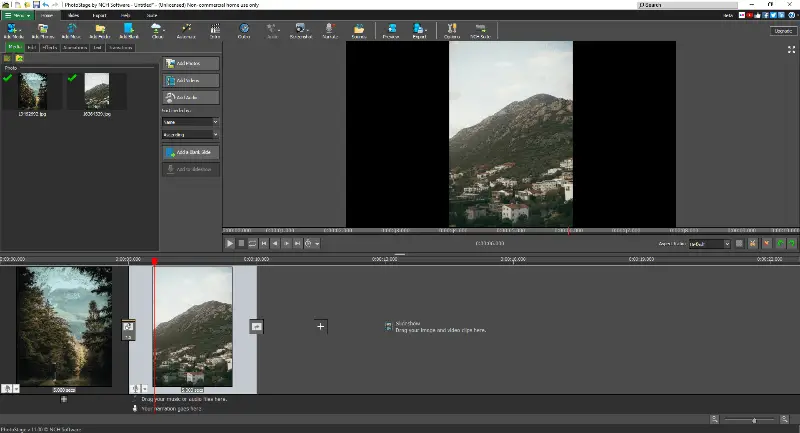Switch to the Slides ribbon tab
This screenshot has width=800, height=433.
tap(73, 15)
